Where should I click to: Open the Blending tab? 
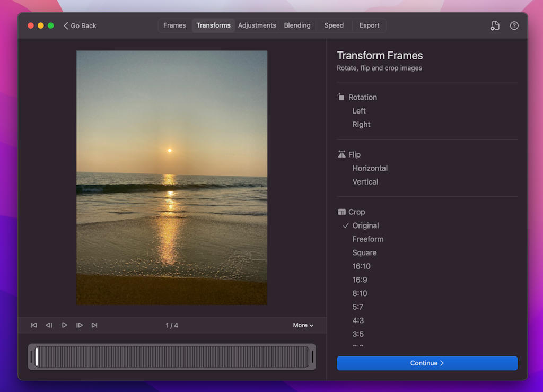[297, 25]
